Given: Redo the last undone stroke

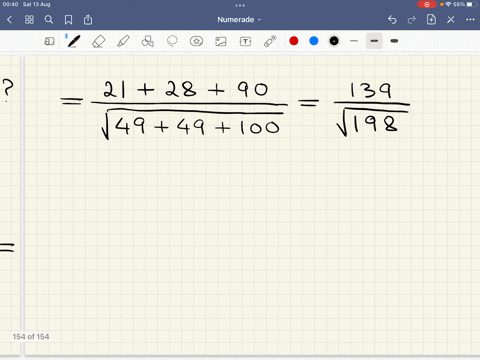Looking at the screenshot, I should tap(412, 20).
